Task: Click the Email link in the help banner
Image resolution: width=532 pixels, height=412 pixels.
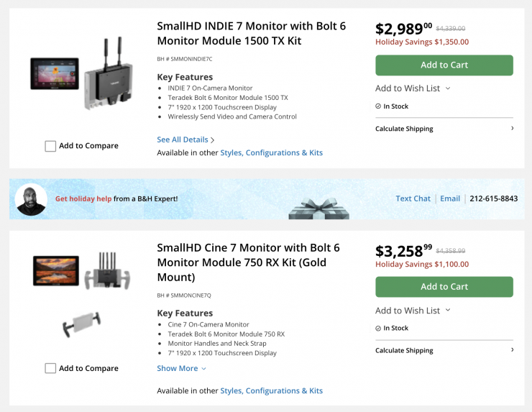Action: pos(450,198)
